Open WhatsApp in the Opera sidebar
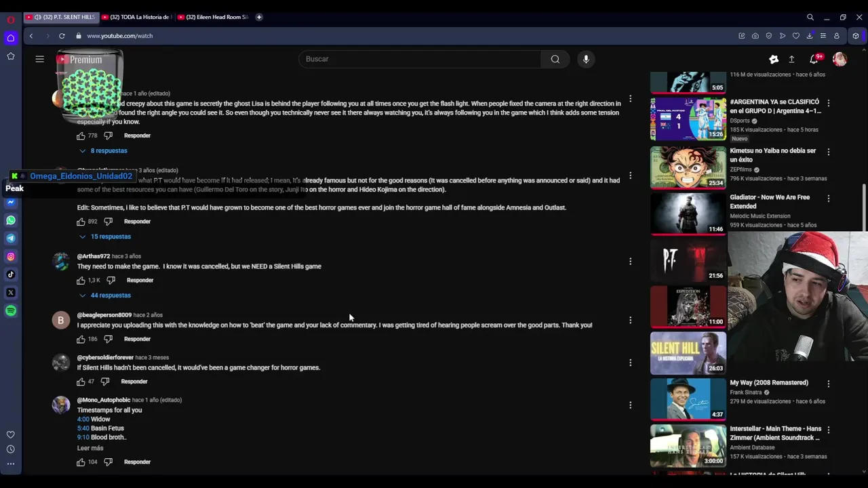 [x=11, y=220]
